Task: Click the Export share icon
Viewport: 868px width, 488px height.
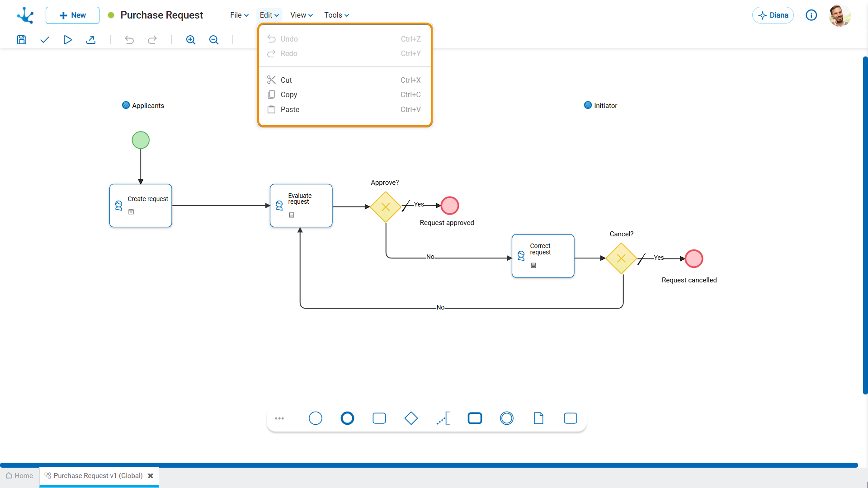Action: pyautogui.click(x=91, y=40)
